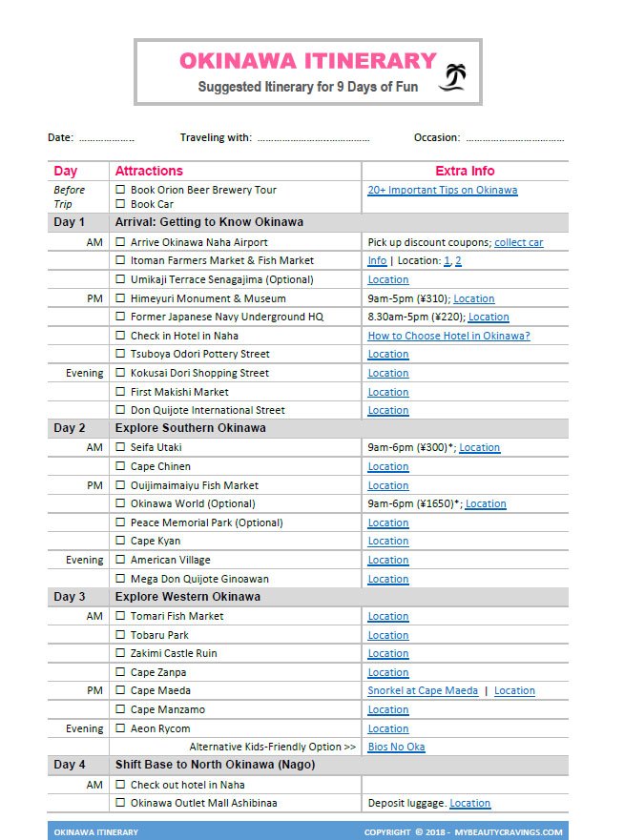Screen dimensions: 624x840
Task: Tick the Book Car checkbox
Action: 120,204
